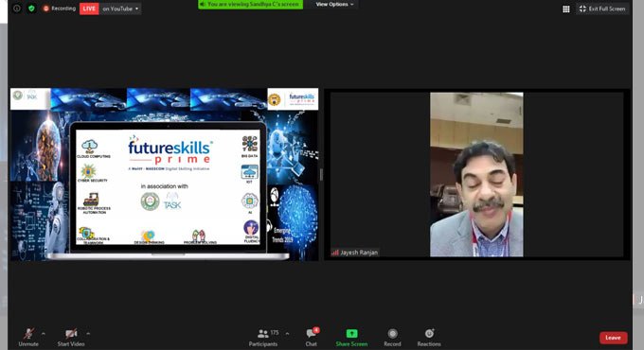Open the Chat panel
The image size is (644, 350).
point(312,338)
